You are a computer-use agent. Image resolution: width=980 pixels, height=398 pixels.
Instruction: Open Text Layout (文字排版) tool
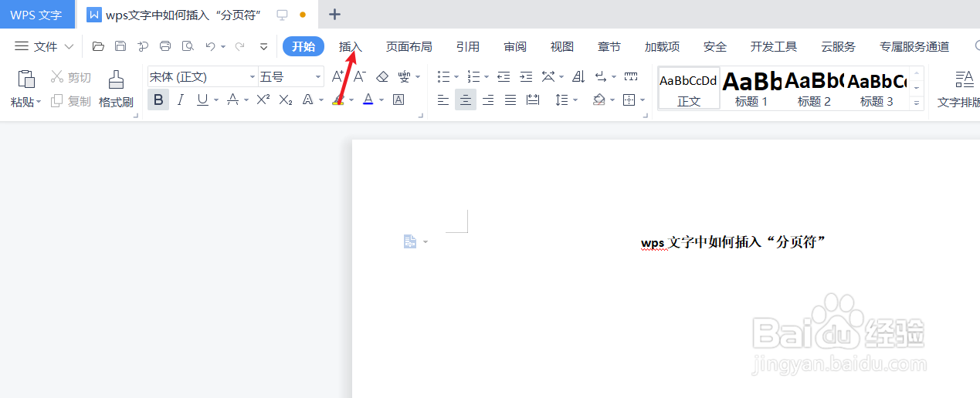click(958, 89)
